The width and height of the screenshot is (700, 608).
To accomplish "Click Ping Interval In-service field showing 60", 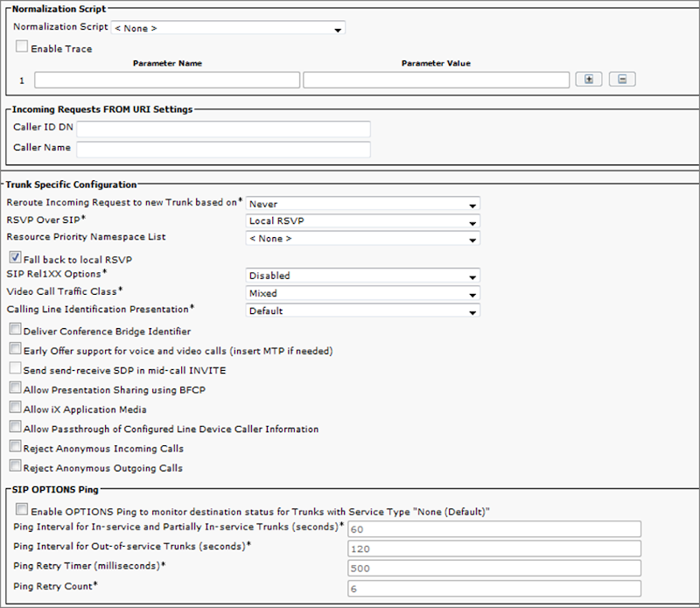I will [x=494, y=529].
